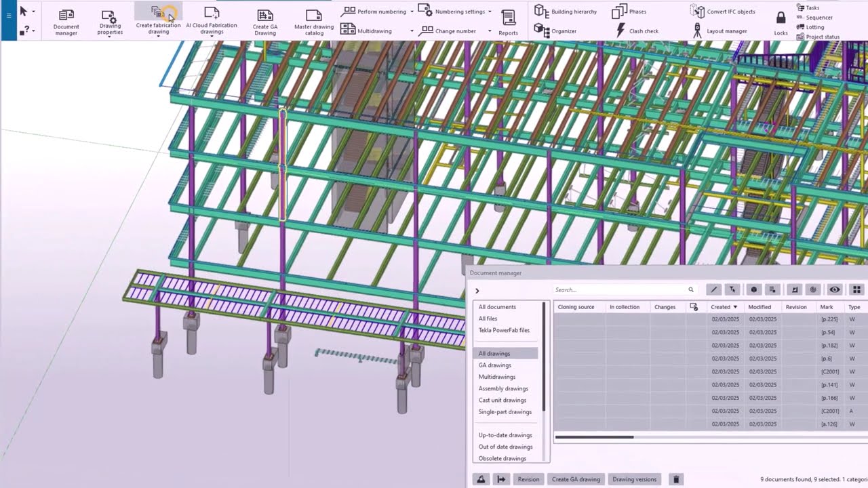This screenshot has width=868, height=488.
Task: Expand selection arrow tool dropdown
Action: 33,12
